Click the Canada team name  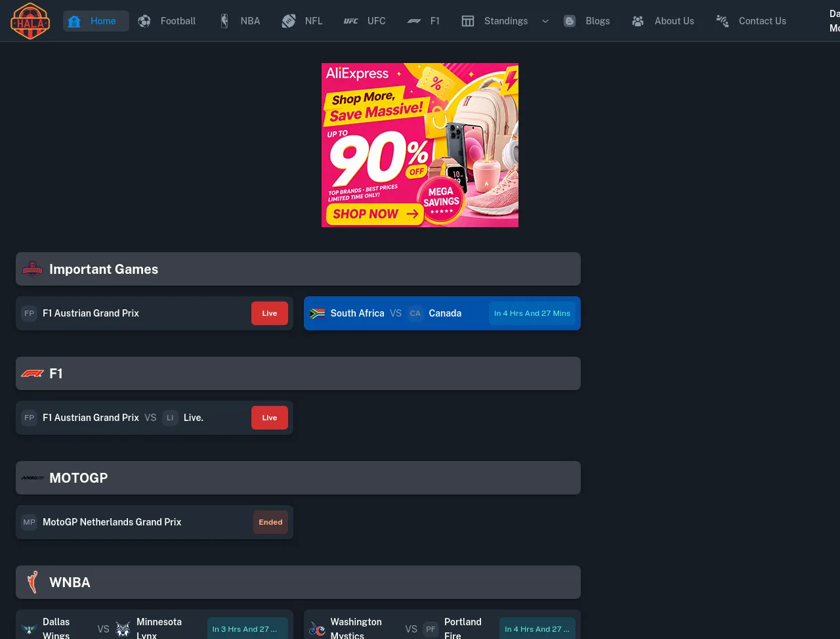click(445, 313)
